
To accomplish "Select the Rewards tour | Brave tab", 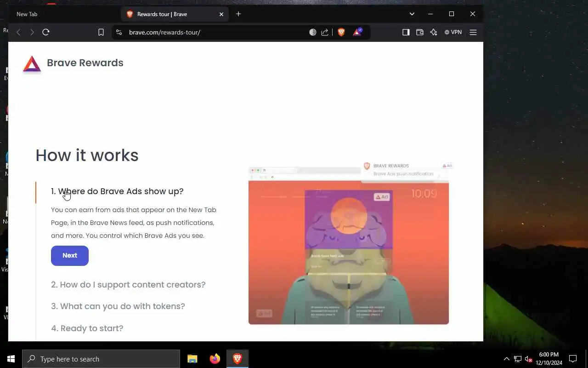I will (175, 14).
